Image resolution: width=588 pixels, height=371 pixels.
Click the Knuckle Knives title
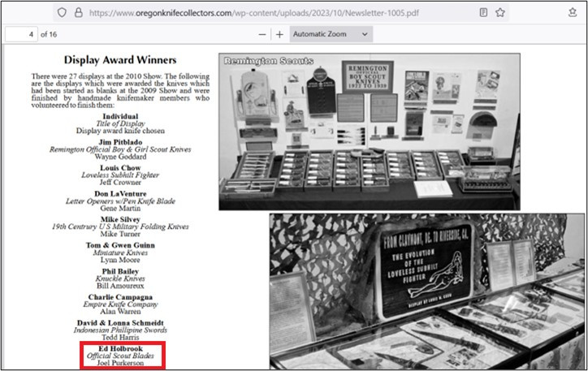coord(120,278)
